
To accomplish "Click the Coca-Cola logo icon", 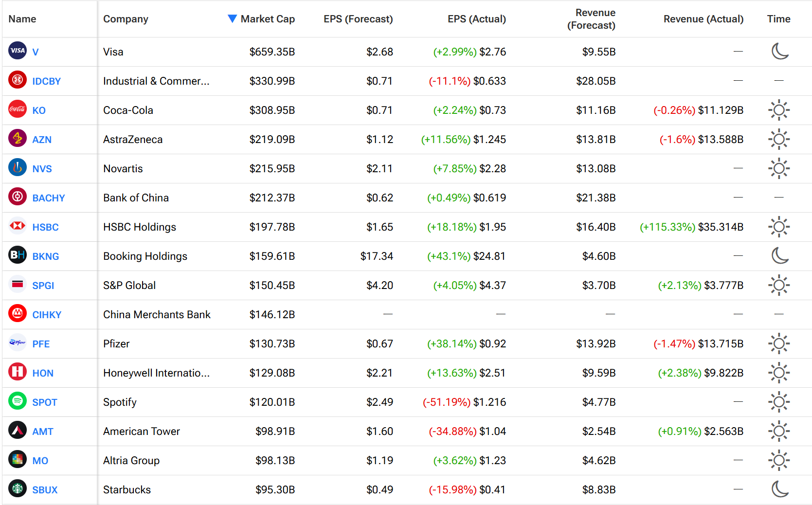I will (x=18, y=109).
